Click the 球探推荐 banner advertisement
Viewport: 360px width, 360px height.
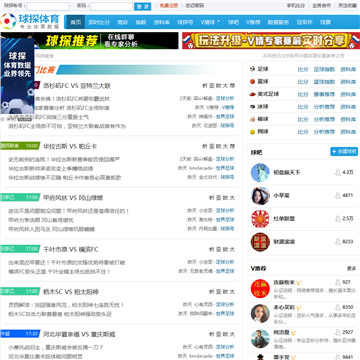pos(106,41)
